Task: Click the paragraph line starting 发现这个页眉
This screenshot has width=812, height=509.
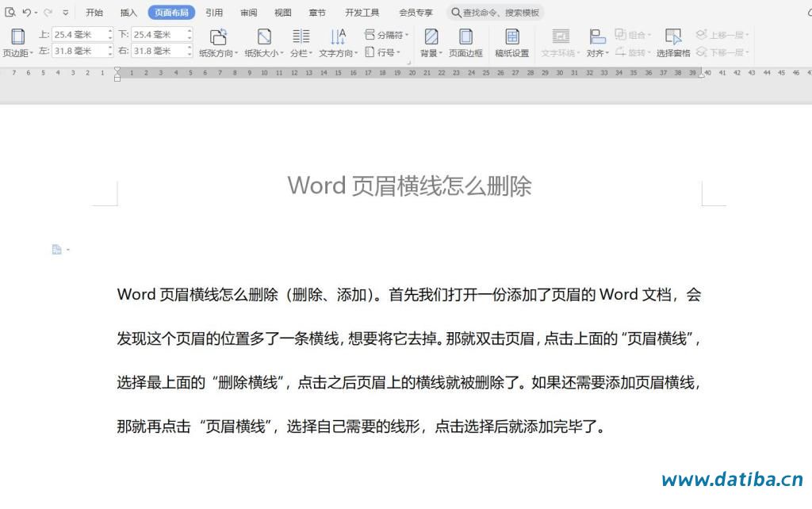Action: (x=409, y=339)
